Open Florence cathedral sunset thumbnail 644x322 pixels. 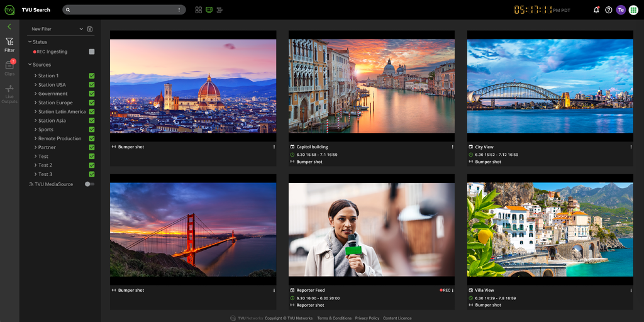click(x=193, y=86)
